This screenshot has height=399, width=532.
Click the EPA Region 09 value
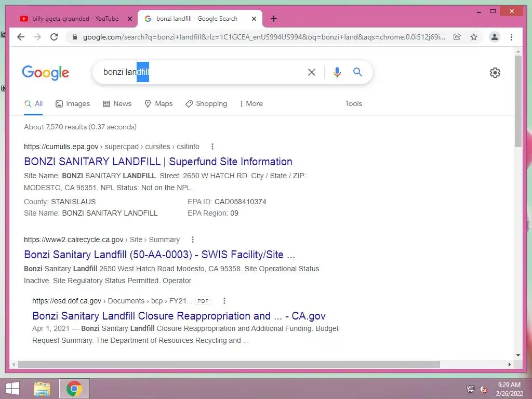tap(234, 214)
